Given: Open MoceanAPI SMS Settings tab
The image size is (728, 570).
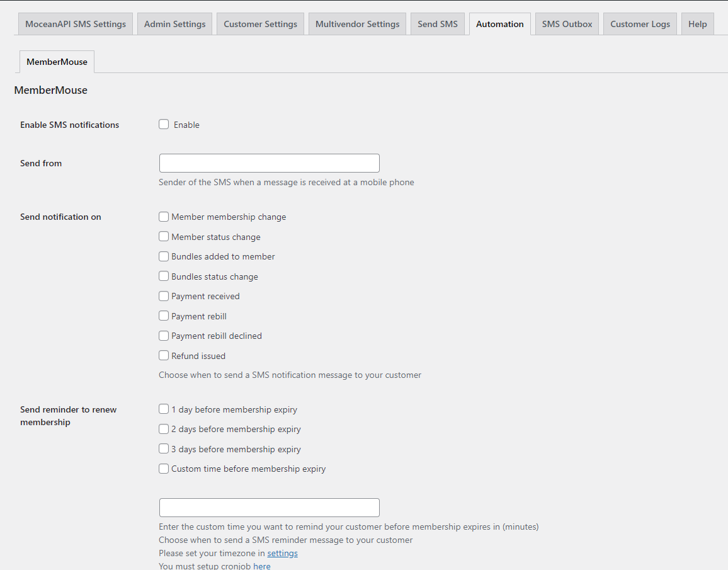Looking at the screenshot, I should click(x=76, y=24).
